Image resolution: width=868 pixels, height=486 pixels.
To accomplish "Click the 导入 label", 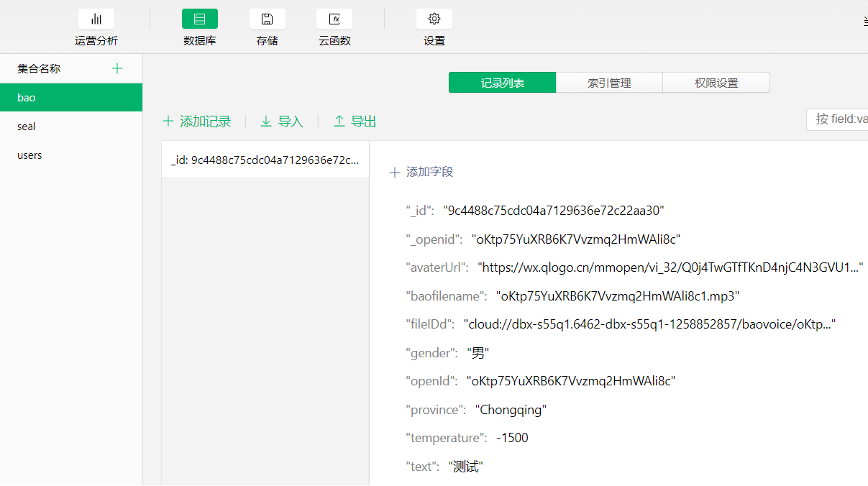I will [291, 121].
